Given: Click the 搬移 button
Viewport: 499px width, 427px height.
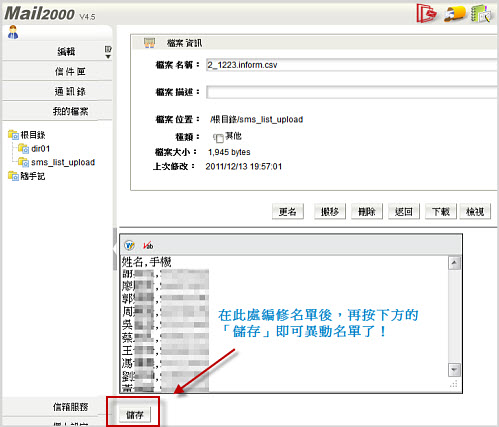Looking at the screenshot, I should click(330, 211).
